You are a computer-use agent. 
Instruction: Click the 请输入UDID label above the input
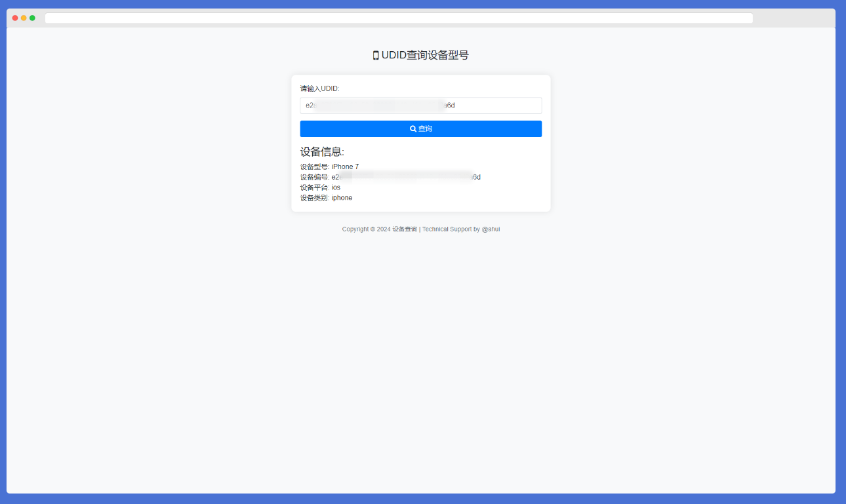coord(321,88)
